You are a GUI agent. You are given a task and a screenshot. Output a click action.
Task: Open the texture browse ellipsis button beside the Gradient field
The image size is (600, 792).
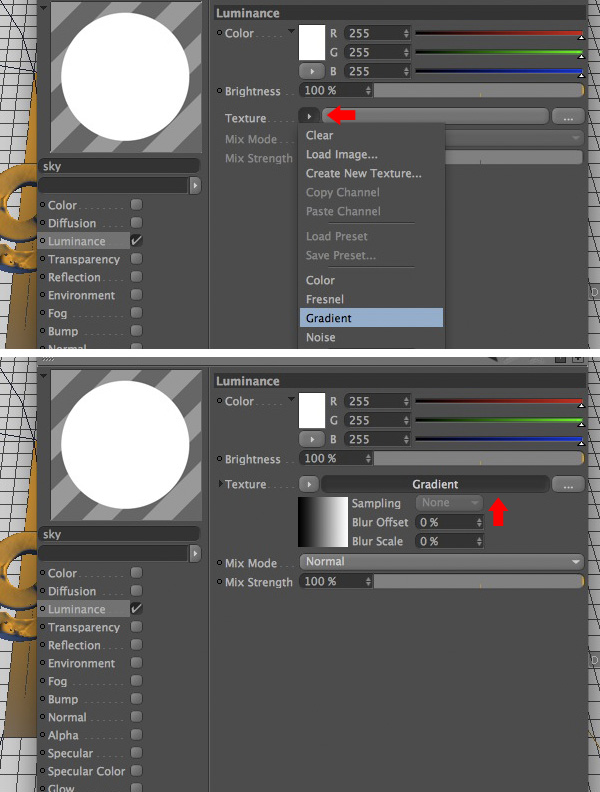point(568,484)
